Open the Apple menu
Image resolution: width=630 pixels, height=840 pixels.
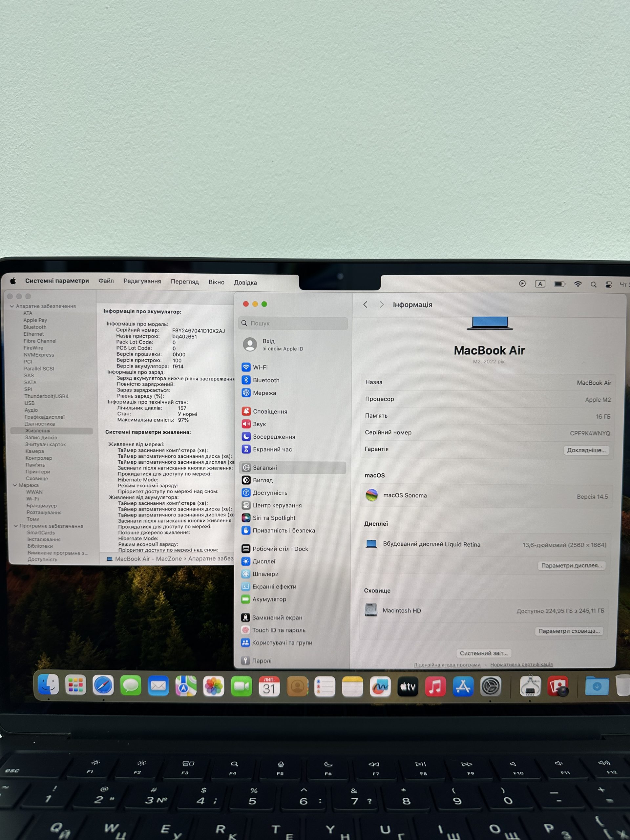13,281
